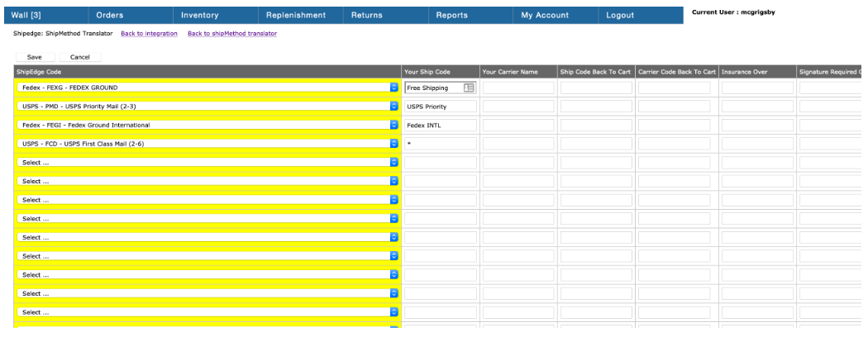This screenshot has width=868, height=337.
Task: Follow the Back to integration link
Action: click(x=149, y=34)
